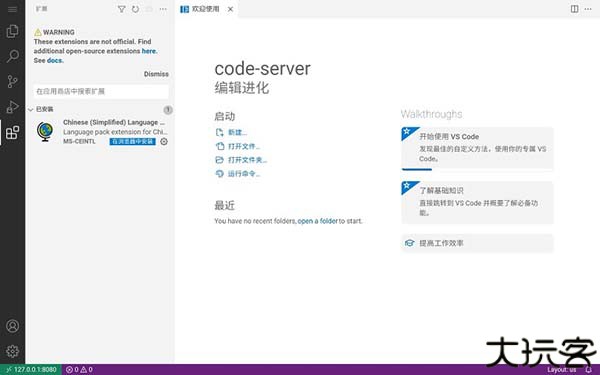Viewport: 600px width, 375px height.
Task: Split the editor to the right
Action: (x=574, y=9)
